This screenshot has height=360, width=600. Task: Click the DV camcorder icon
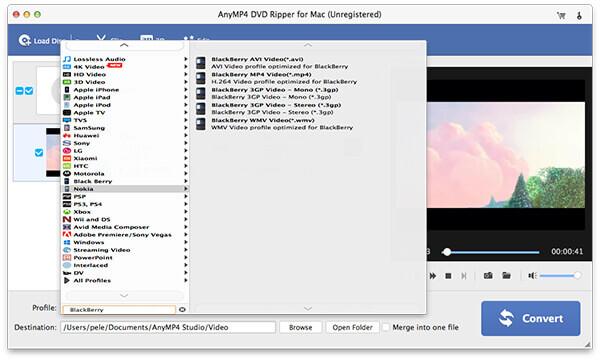(x=67, y=273)
